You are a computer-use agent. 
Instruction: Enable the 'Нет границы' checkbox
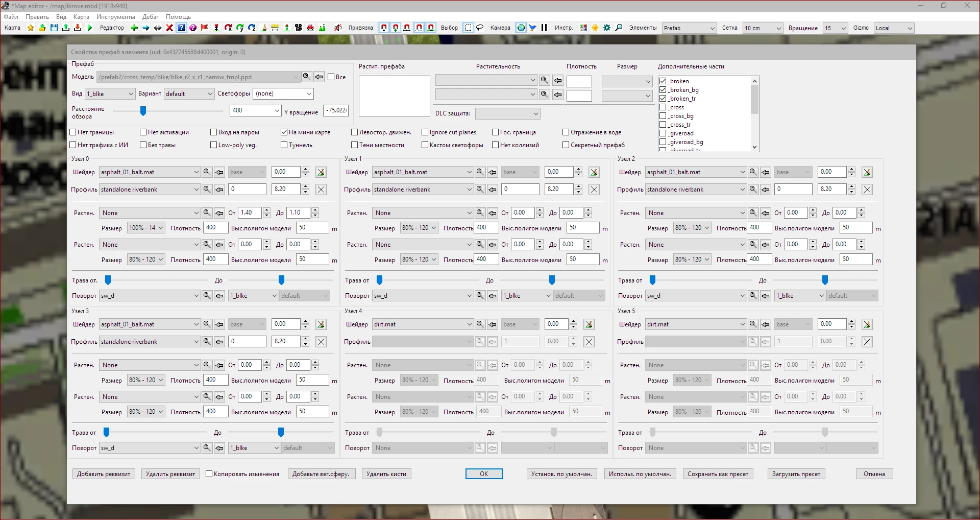coord(72,132)
